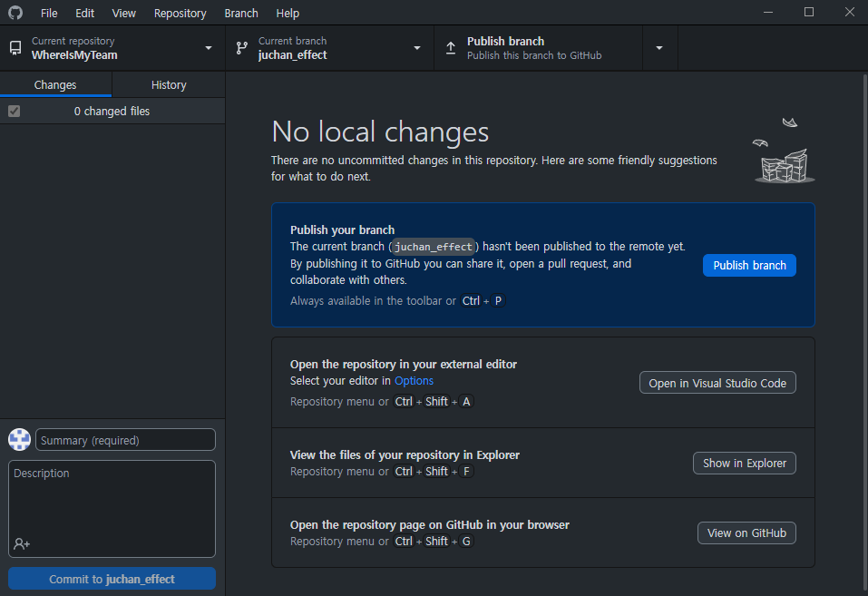Image resolution: width=868 pixels, height=596 pixels.
Task: Switch to the History tab
Action: pos(169,84)
